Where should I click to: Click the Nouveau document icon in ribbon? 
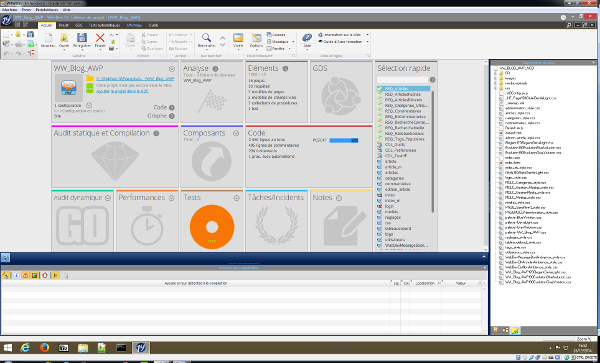[49, 37]
